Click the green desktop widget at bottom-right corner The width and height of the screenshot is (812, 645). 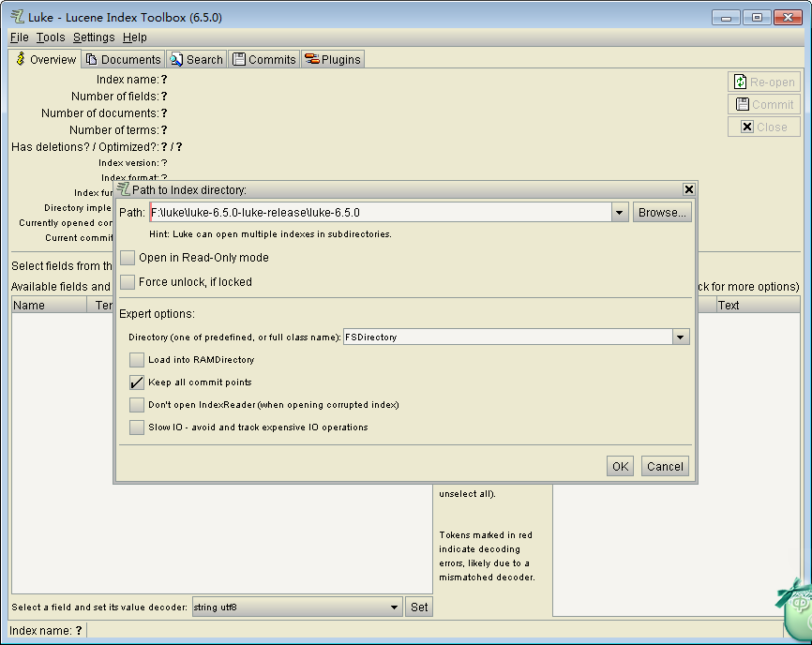click(x=796, y=611)
